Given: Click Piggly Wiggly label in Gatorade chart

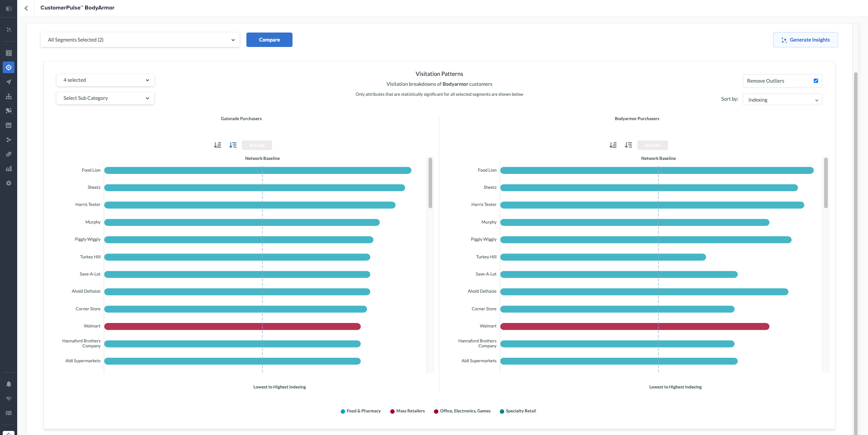Looking at the screenshot, I should 88,239.
